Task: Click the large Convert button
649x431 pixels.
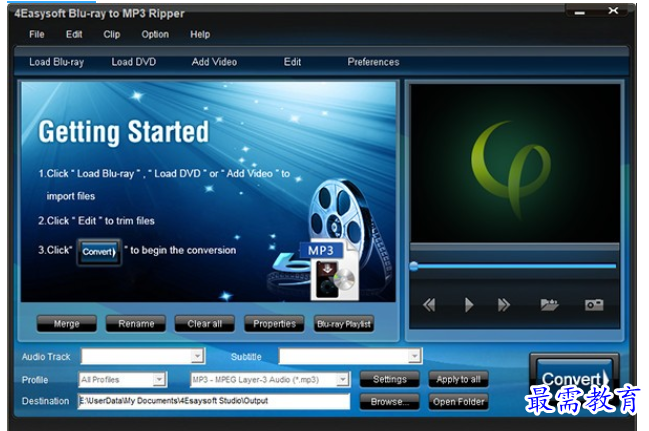Action: 574,379
